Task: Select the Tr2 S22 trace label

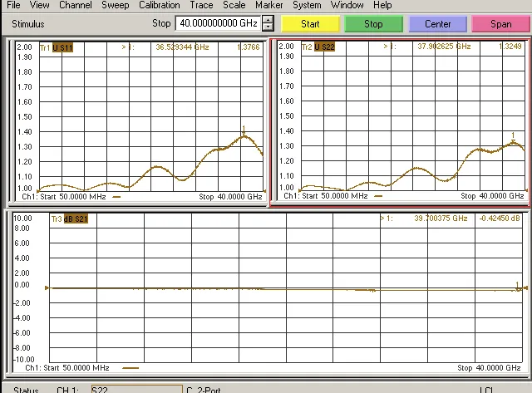Action: [318, 47]
